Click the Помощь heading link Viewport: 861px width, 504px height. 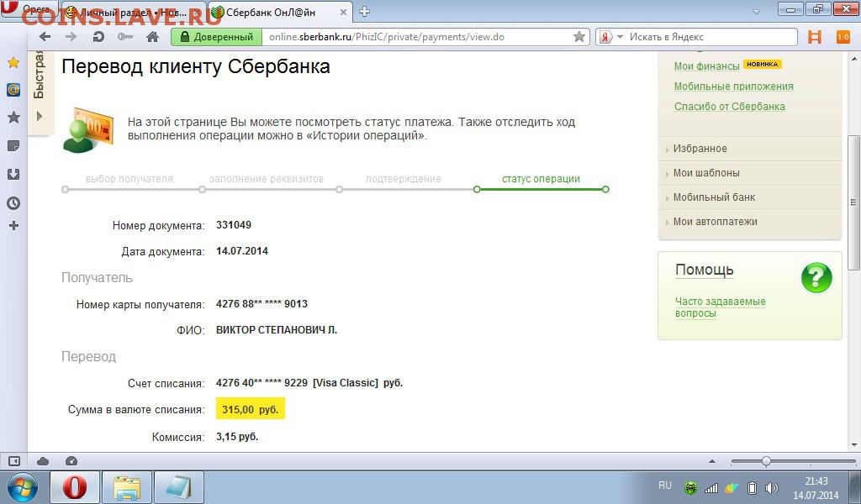click(x=705, y=270)
